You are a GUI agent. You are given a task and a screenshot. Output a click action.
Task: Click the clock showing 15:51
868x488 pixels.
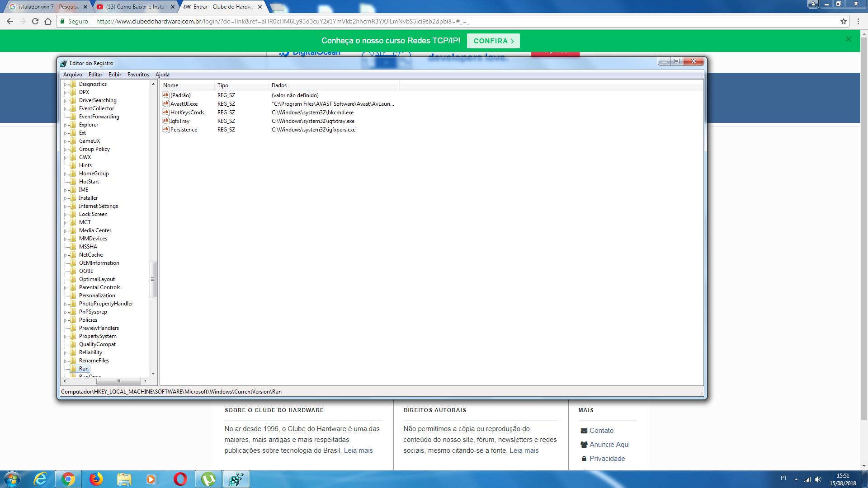point(843,476)
